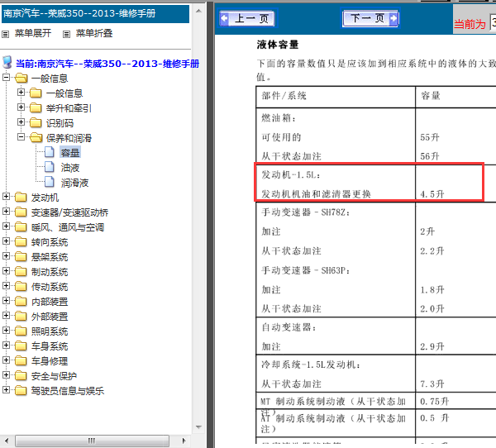
Task: Click the 制动系统 folder icon
Action: point(21,271)
